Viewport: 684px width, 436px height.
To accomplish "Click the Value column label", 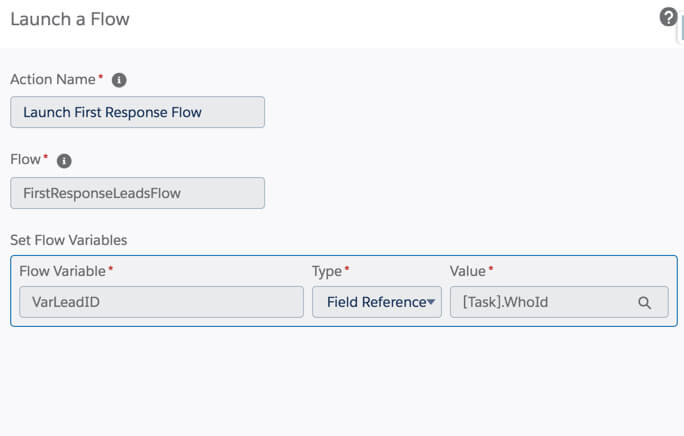I will pyautogui.click(x=467, y=271).
